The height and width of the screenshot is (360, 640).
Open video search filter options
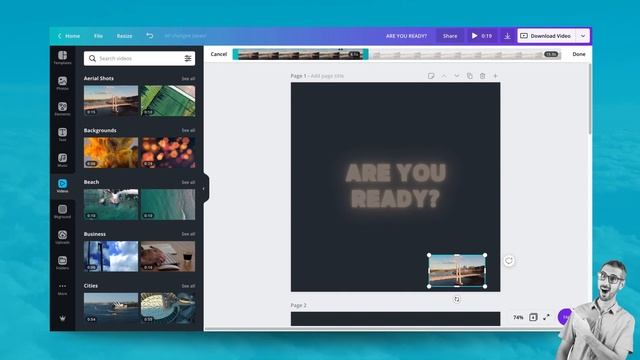[188, 58]
